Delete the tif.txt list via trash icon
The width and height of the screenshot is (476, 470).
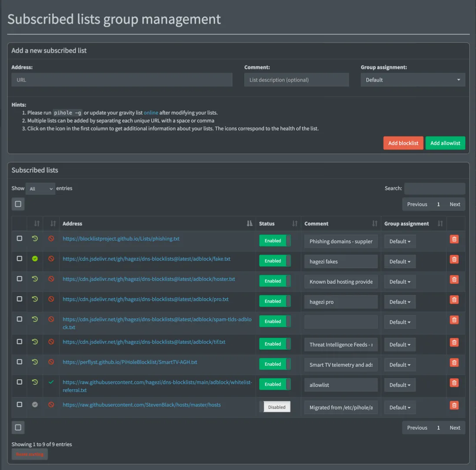coord(454,342)
